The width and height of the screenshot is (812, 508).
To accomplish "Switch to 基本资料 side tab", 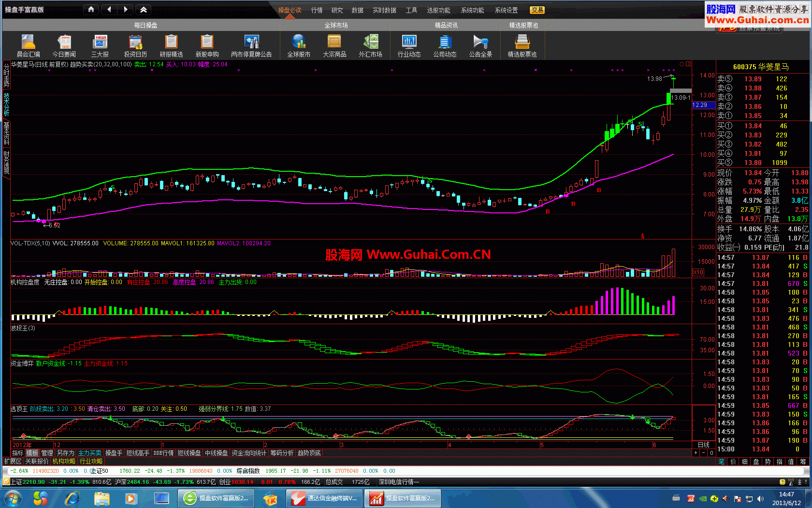I will (6, 133).
